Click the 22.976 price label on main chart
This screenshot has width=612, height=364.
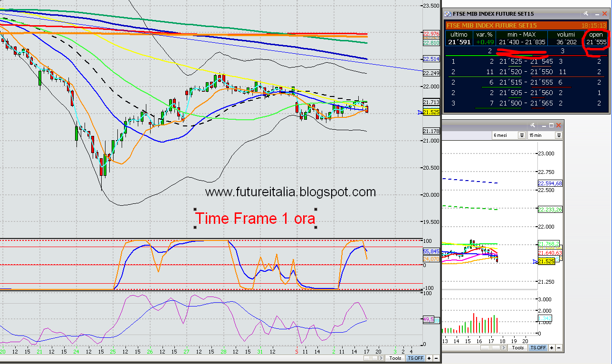(431, 34)
